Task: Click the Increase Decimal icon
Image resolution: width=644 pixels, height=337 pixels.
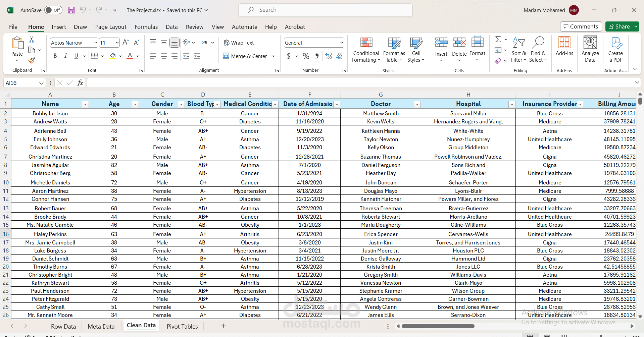Action: (329, 56)
